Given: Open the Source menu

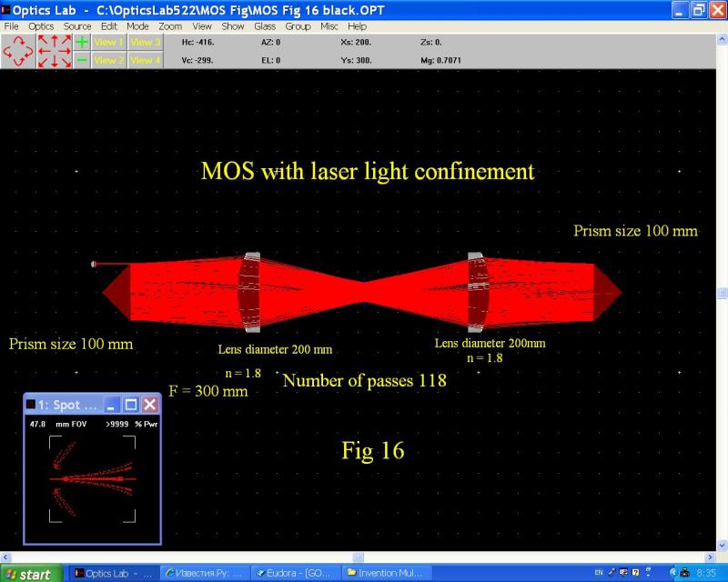Looking at the screenshot, I should [77, 26].
